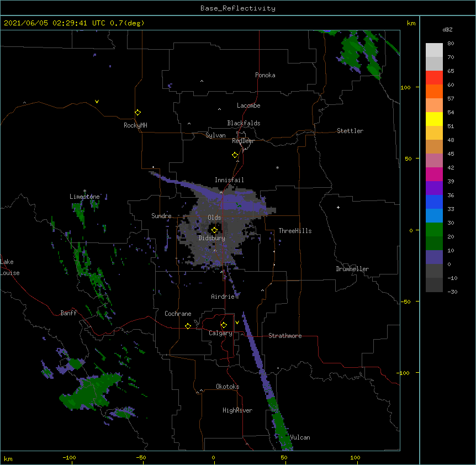Click the Lacombe city label
The width and height of the screenshot is (476, 465).
pyautogui.click(x=248, y=105)
